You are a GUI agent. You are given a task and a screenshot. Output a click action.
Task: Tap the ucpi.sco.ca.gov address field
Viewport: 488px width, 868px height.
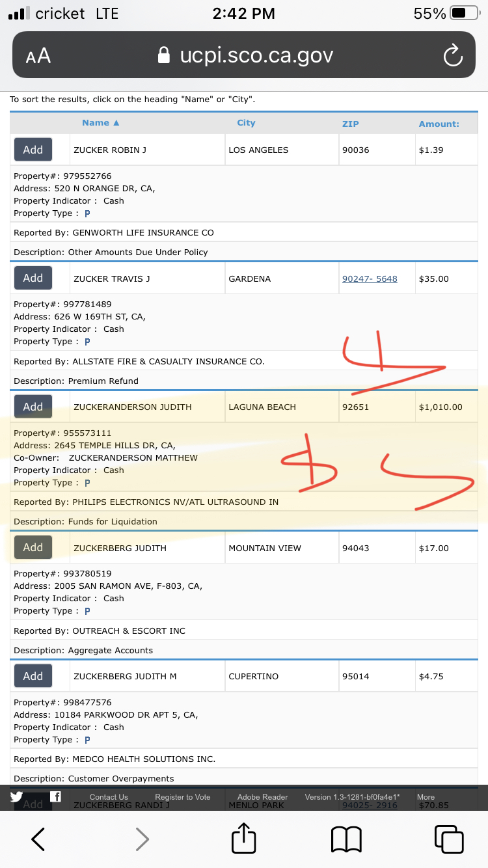tap(244, 55)
